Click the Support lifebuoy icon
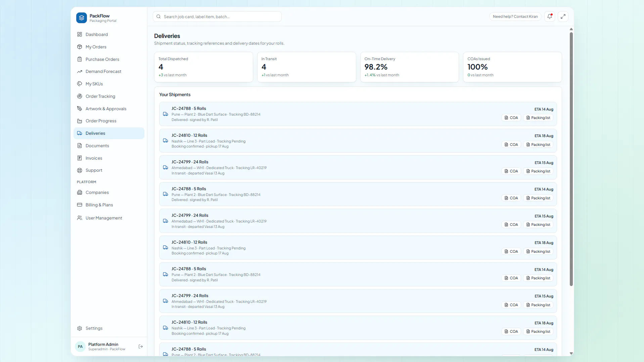 80,170
